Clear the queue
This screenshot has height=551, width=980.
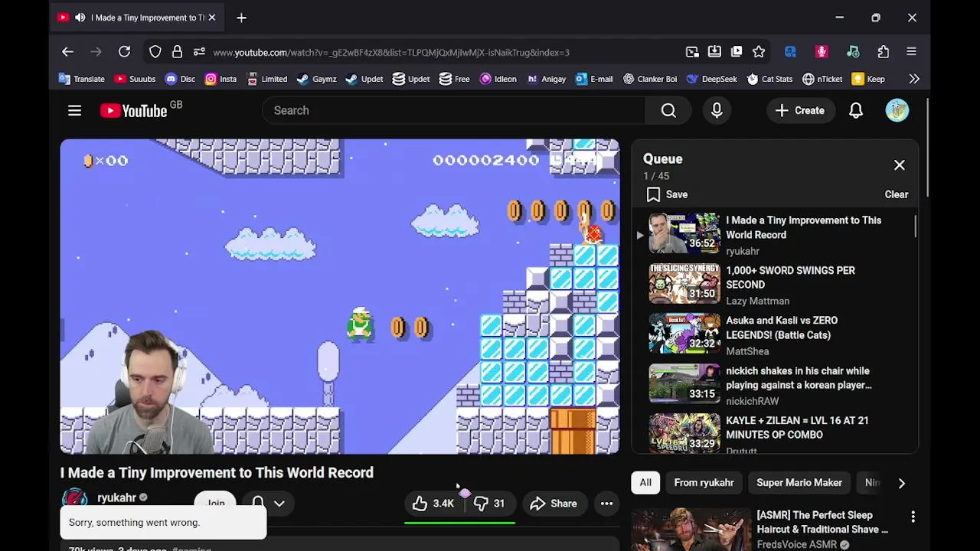point(897,194)
